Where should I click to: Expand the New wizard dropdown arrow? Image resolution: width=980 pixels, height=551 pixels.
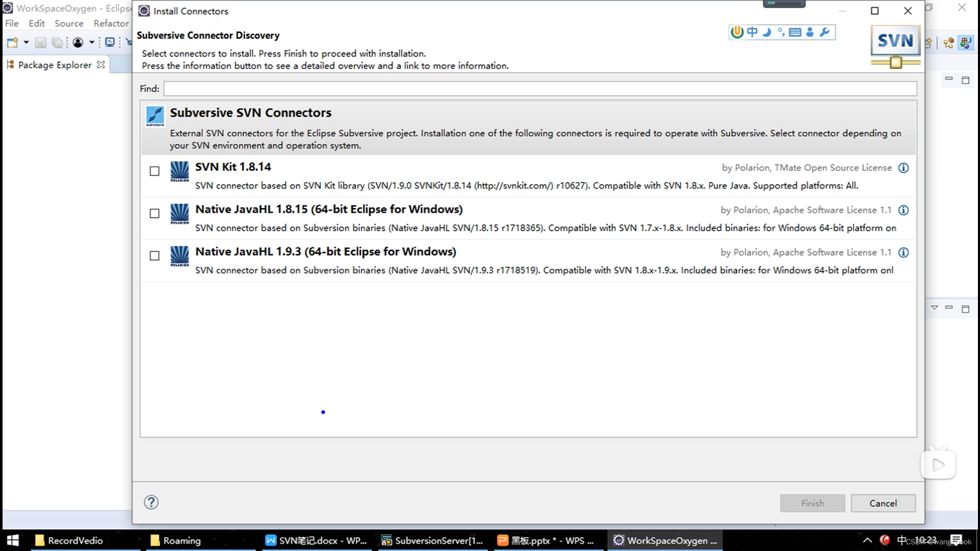26,43
